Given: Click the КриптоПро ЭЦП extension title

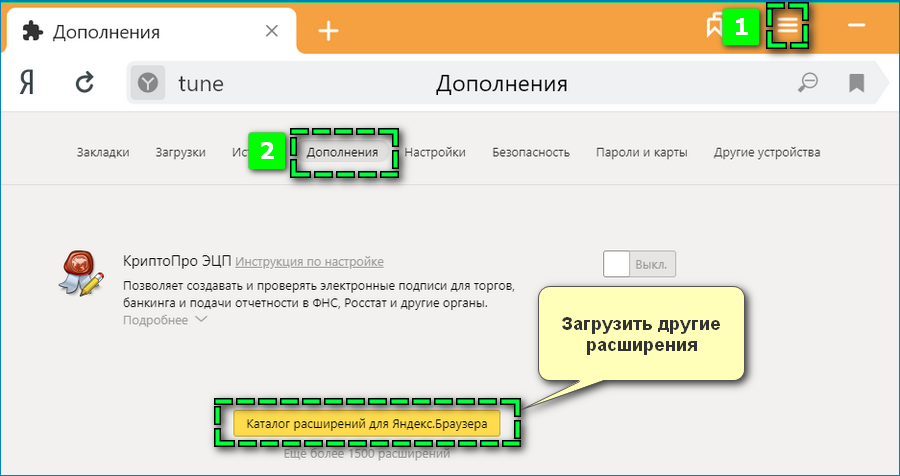Looking at the screenshot, I should tap(177, 261).
